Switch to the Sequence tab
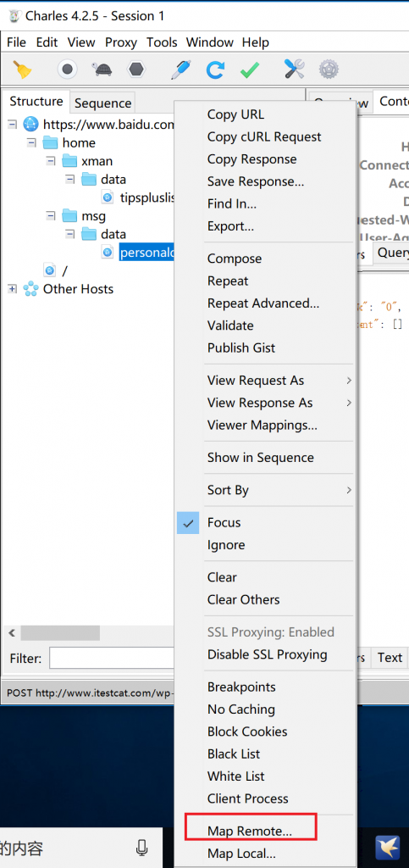 [102, 103]
